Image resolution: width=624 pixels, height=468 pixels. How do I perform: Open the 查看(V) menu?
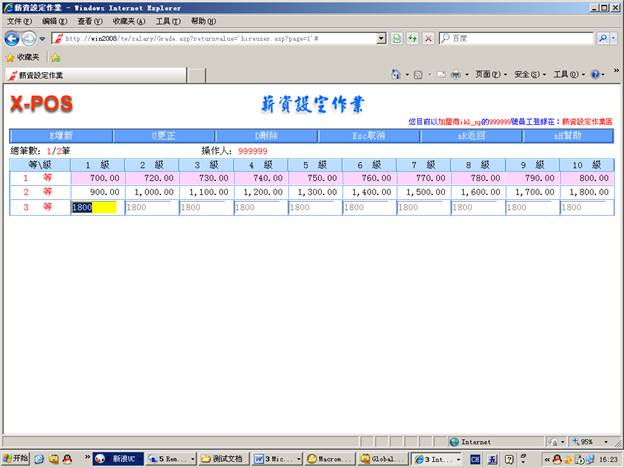click(x=90, y=21)
